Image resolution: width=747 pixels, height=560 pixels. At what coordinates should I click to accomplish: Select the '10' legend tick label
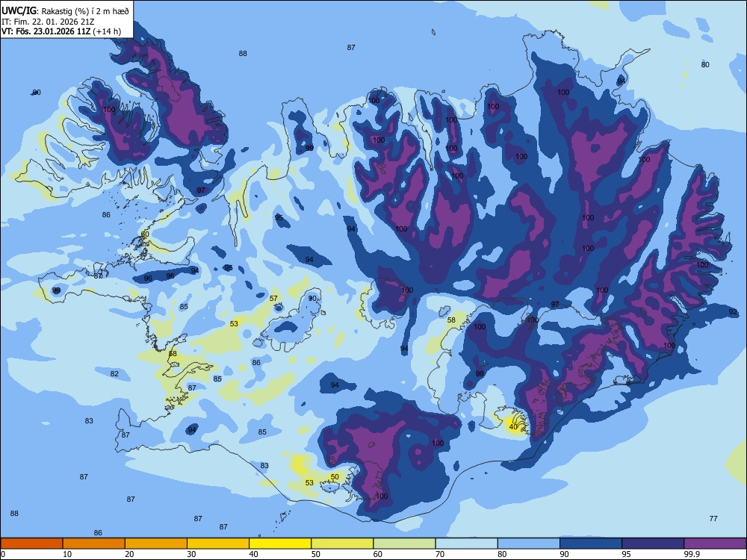click(67, 554)
